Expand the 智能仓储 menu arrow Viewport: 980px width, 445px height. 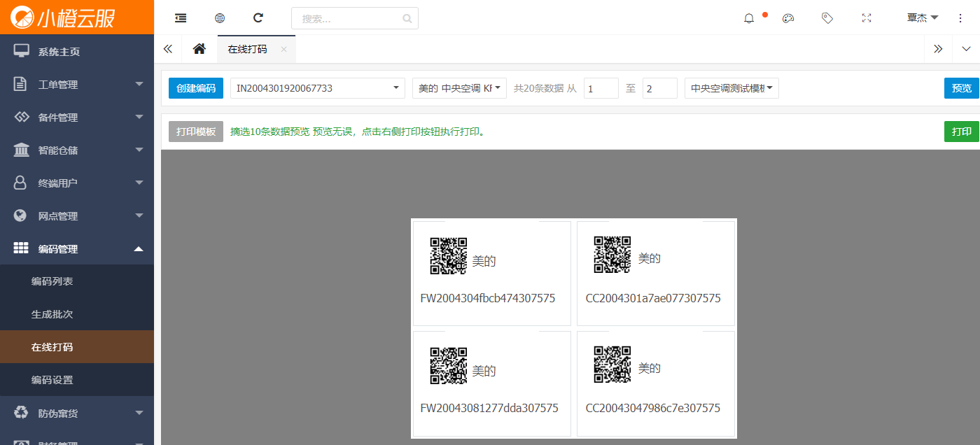139,150
